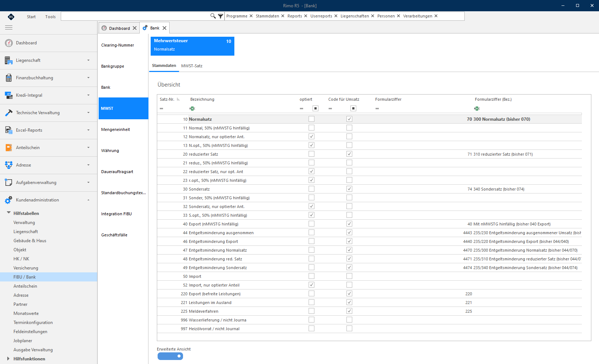Switch to the MWST-Satz tab
The width and height of the screenshot is (599, 364).
pos(192,66)
